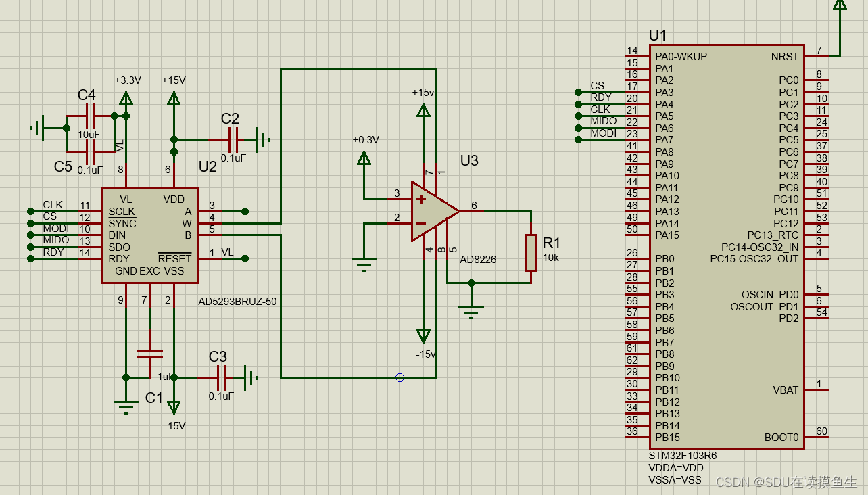Click the +15v terminal above U3
Screen dimensions: 868x495
click(x=423, y=110)
